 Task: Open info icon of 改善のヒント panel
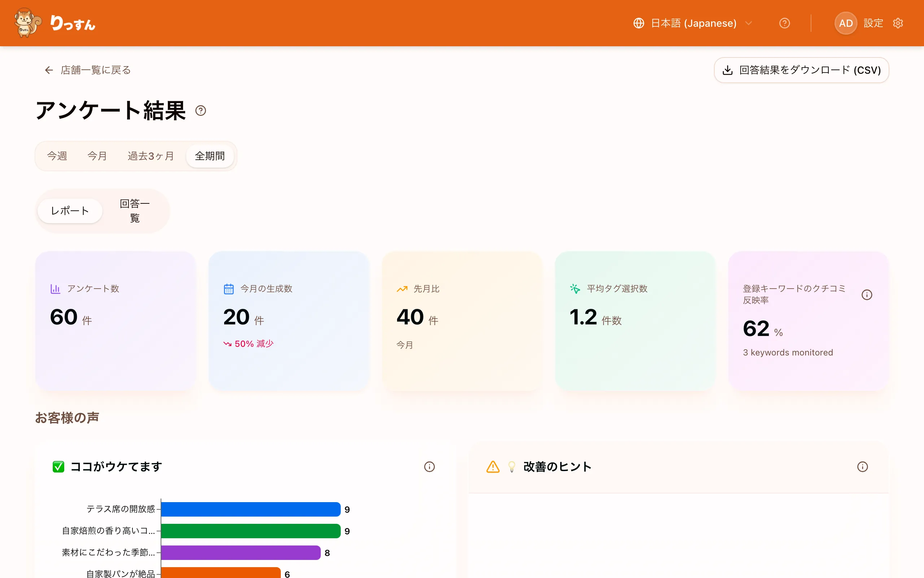tap(863, 467)
